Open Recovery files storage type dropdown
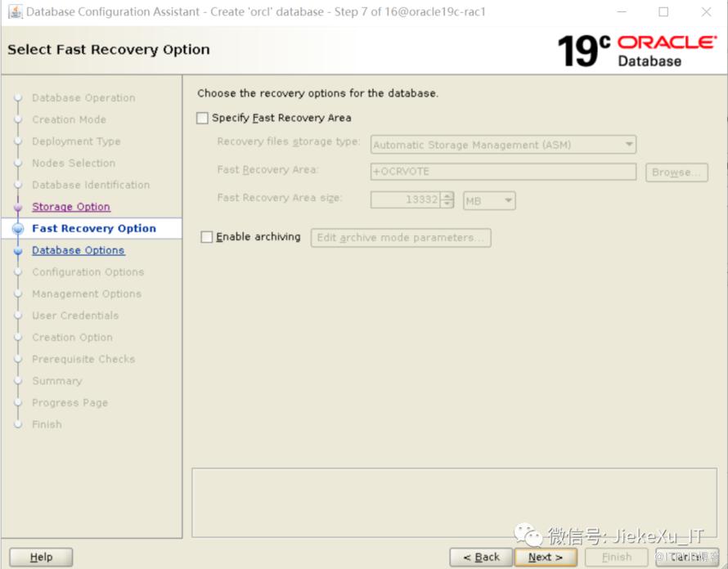The width and height of the screenshot is (728, 569). [x=503, y=145]
